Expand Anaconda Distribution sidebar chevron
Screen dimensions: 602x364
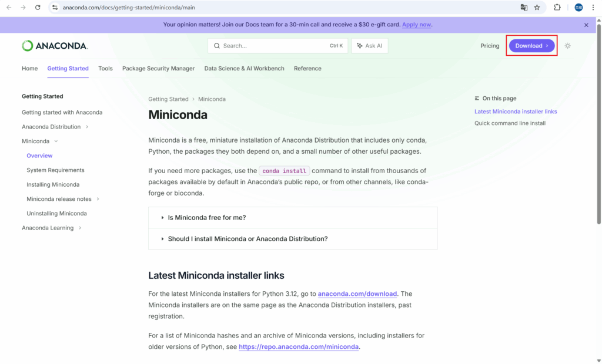[x=87, y=127]
